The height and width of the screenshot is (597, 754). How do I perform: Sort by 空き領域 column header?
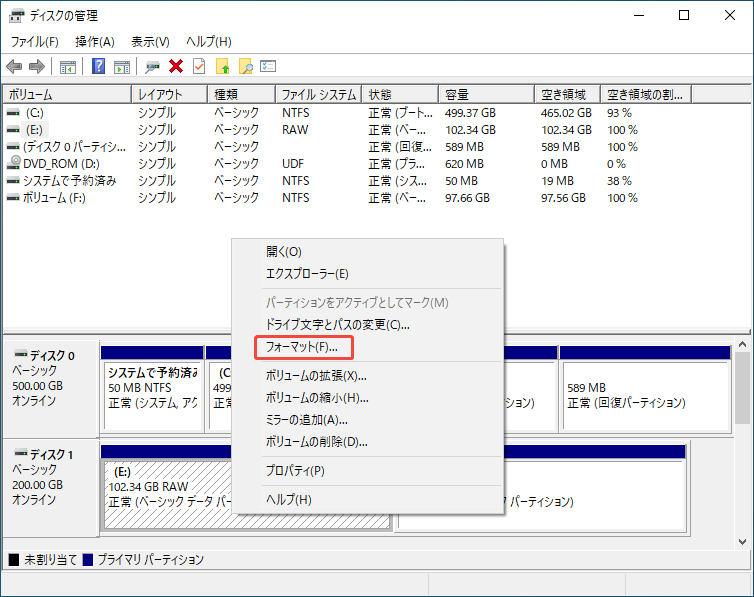tap(567, 94)
